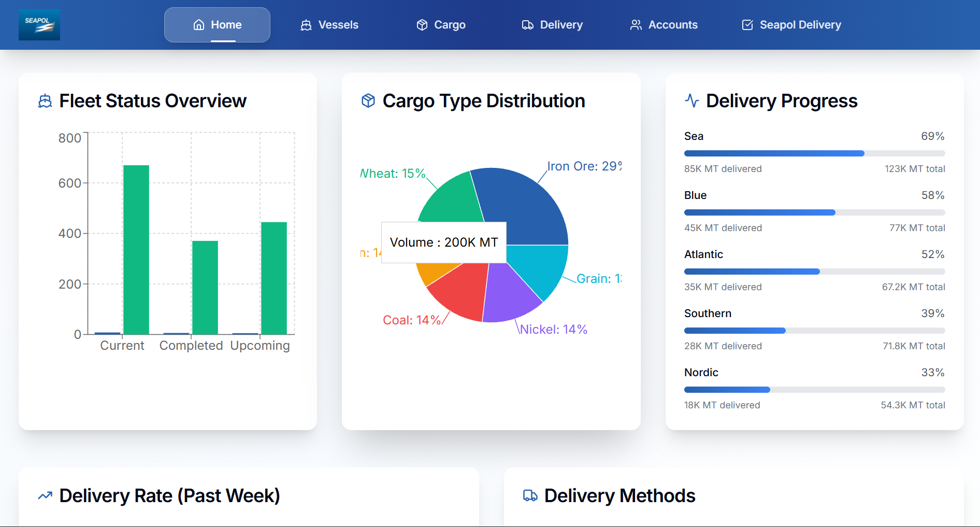Screen dimensions: 980x527
Task: Click the Southern delivery progress bar
Action: point(814,331)
